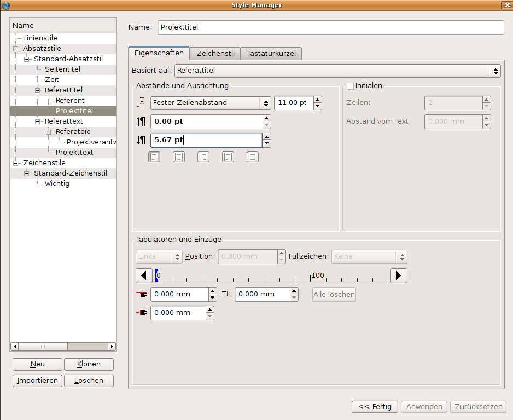513x420 pixels.
Task: Enable the Initialen checkbox
Action: [x=351, y=86]
